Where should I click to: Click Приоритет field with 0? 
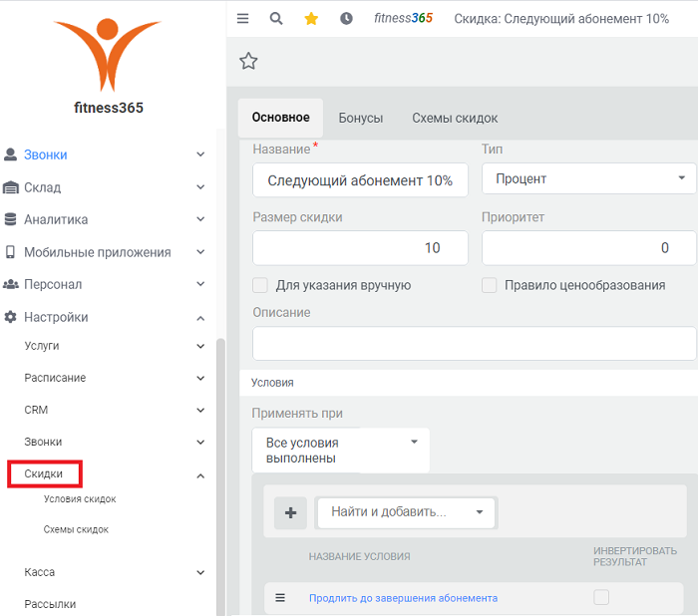(x=588, y=248)
